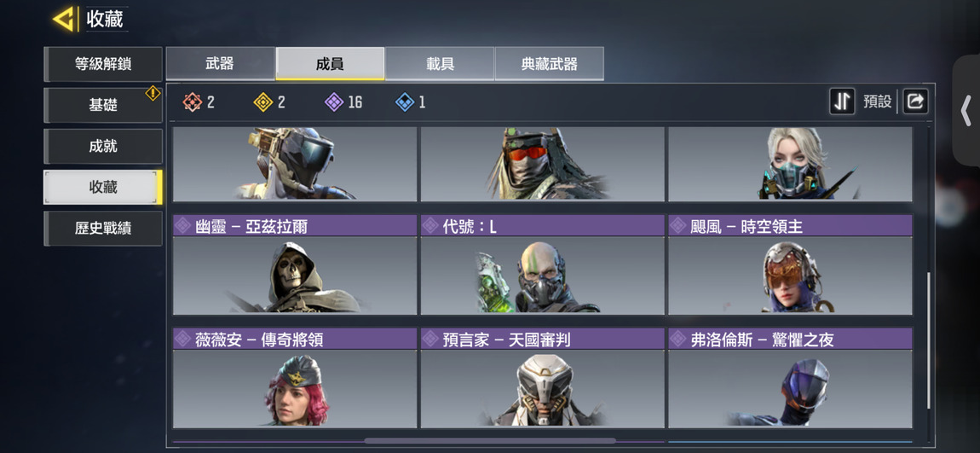Screen dimensions: 980x453
Task: Expand the side panel chevron arrow
Action: 966,111
